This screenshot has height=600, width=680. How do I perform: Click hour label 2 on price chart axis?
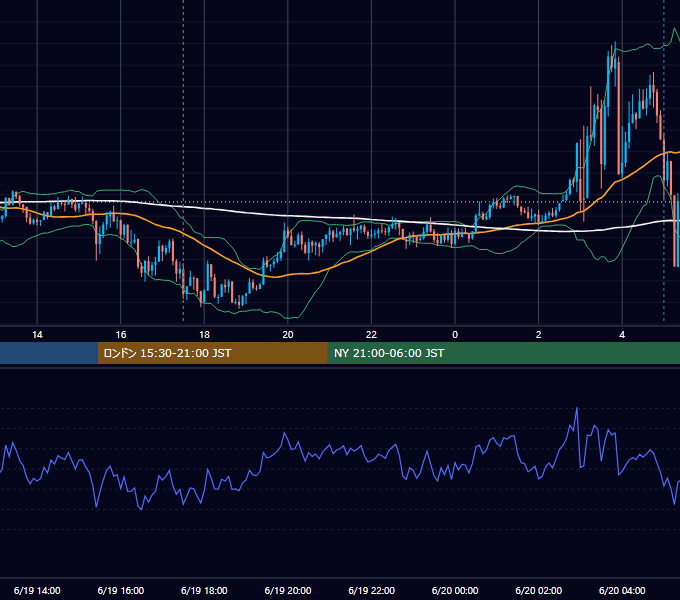(539, 335)
